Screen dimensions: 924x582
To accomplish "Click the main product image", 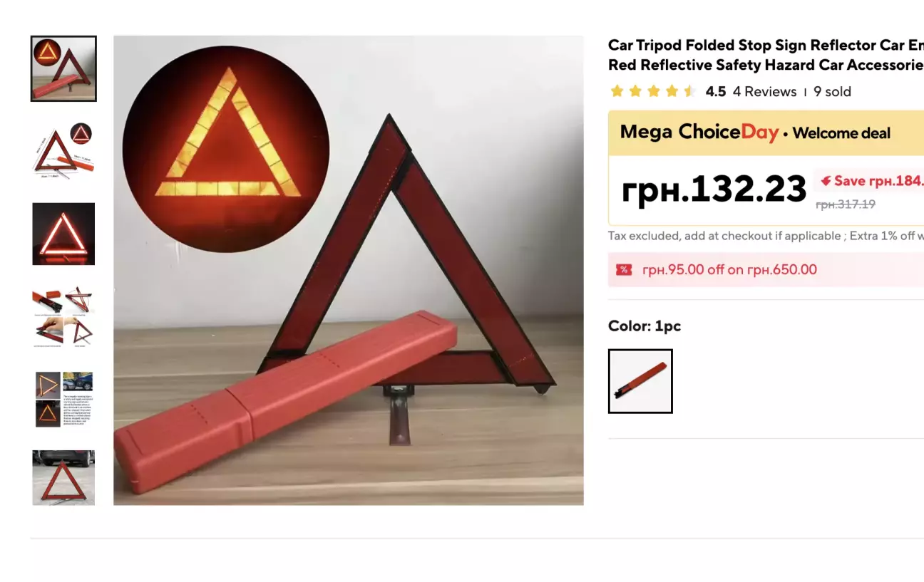I will pos(349,271).
